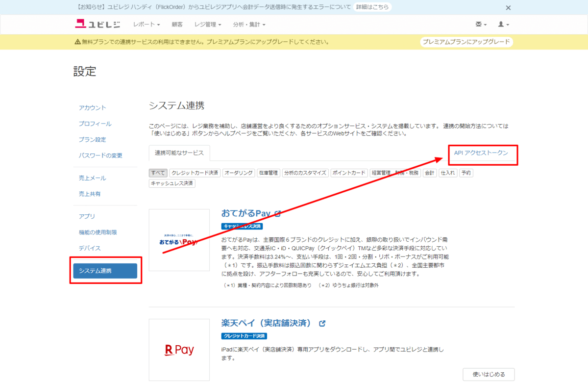Open デバイス in sidebar
This screenshot has height=384, width=588.
[x=90, y=248]
